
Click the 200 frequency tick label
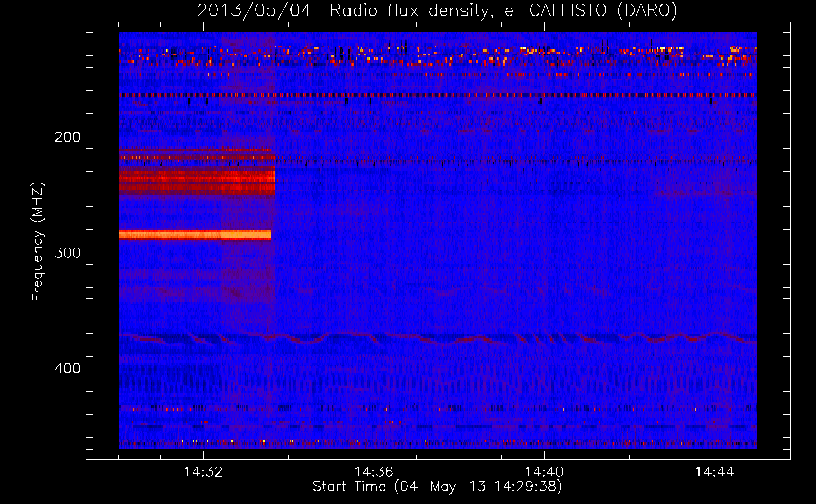(68, 137)
